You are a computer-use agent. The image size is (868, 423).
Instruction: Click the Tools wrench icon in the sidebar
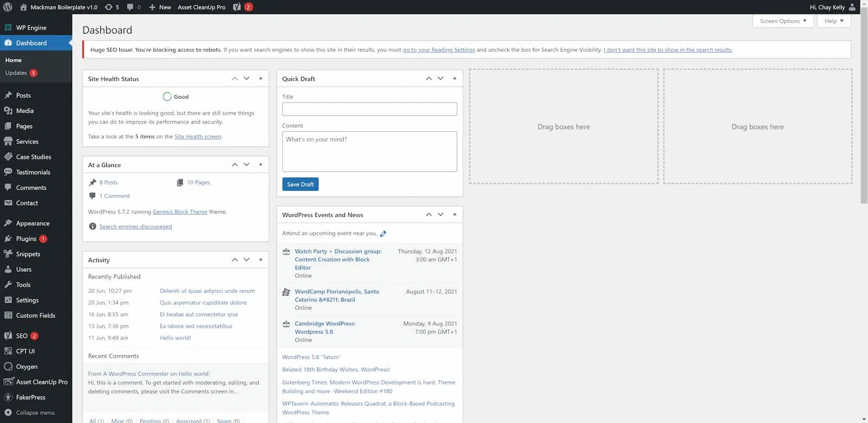8,285
